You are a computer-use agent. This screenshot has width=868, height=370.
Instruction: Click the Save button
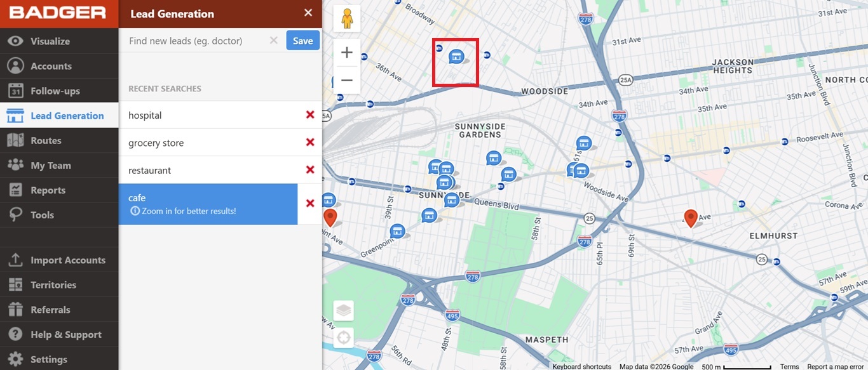[x=302, y=41]
